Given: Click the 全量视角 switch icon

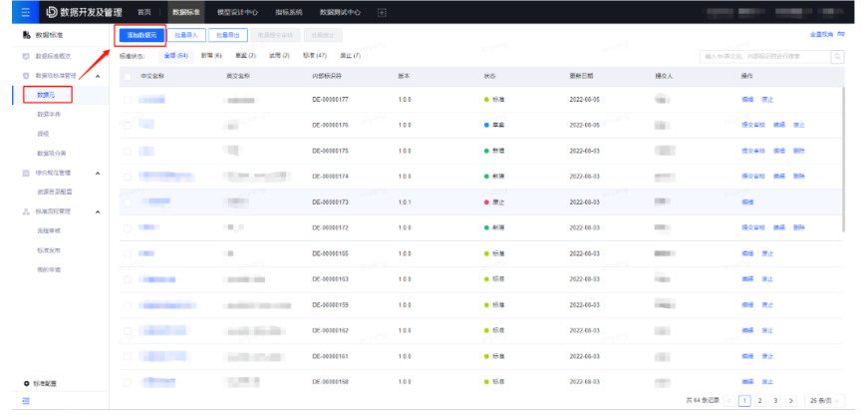Looking at the screenshot, I should click(x=841, y=34).
